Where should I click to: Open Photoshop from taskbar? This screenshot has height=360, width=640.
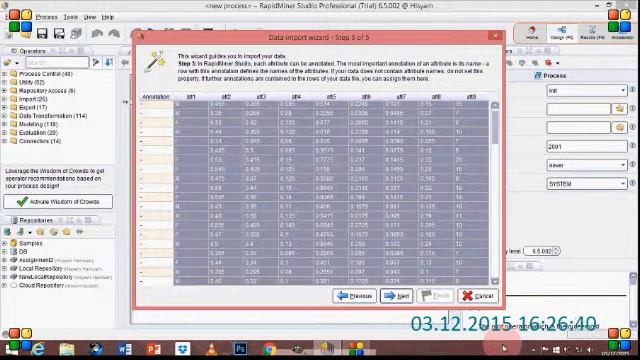pyautogui.click(x=240, y=349)
